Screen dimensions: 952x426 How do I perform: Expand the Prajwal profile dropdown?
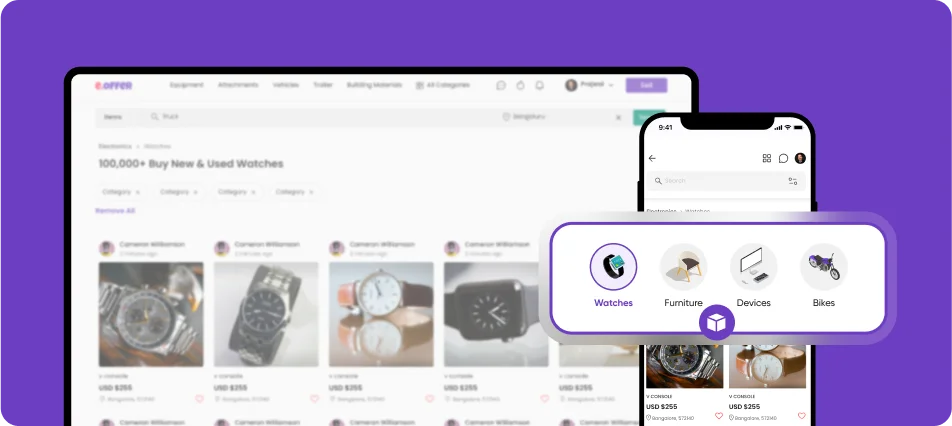(x=589, y=85)
